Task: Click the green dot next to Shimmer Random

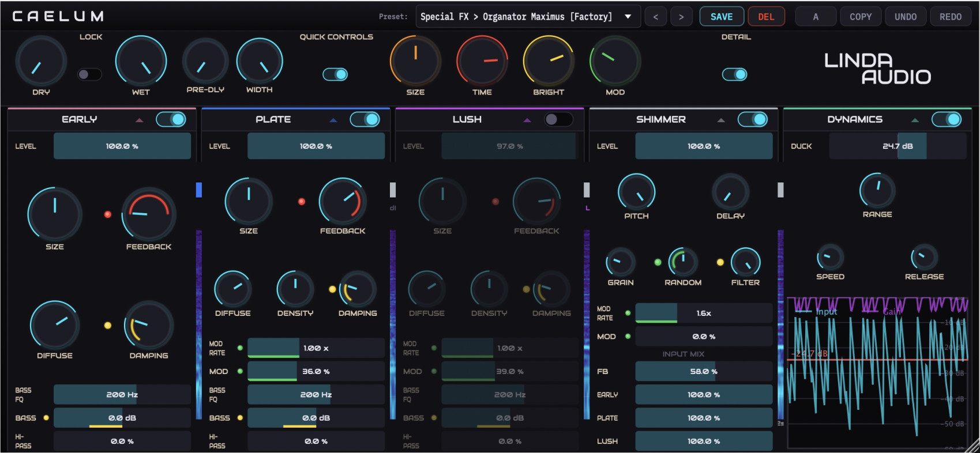Action: (658, 262)
